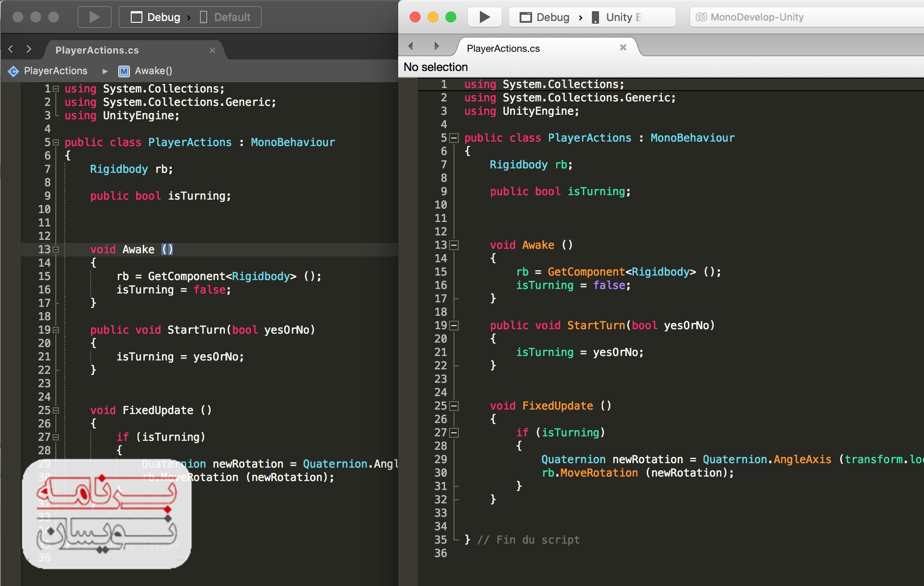Click the back navigation arrow in dark editor

coord(11,49)
